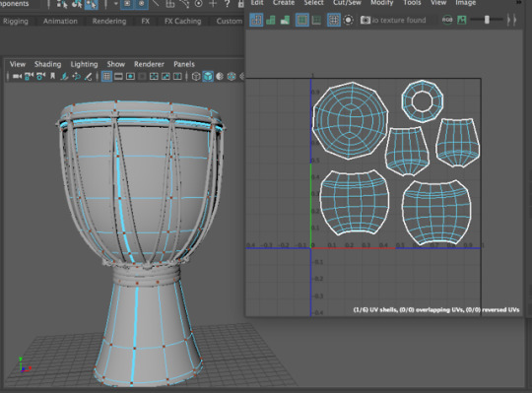Click the dimmed UV shell borders icon

pyautogui.click(x=316, y=20)
